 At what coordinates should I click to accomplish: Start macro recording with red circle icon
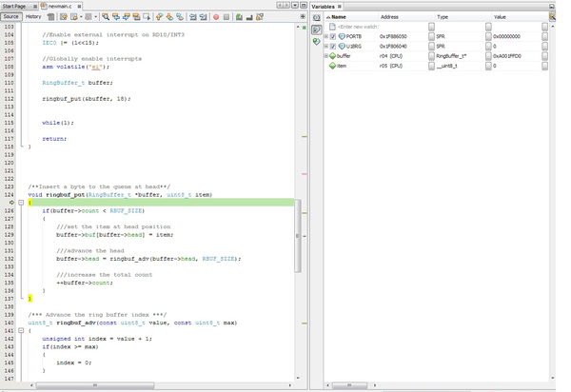point(216,17)
